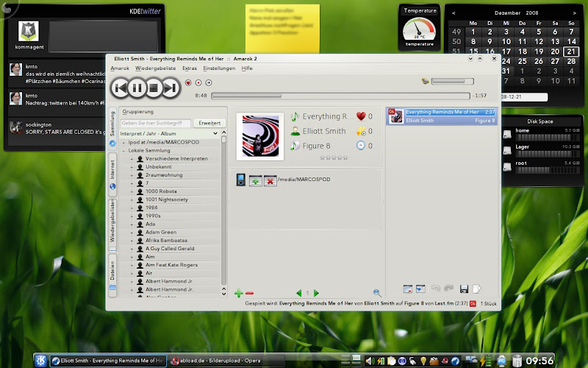Click the red circled ban-track icon in toolbar

coord(198,82)
